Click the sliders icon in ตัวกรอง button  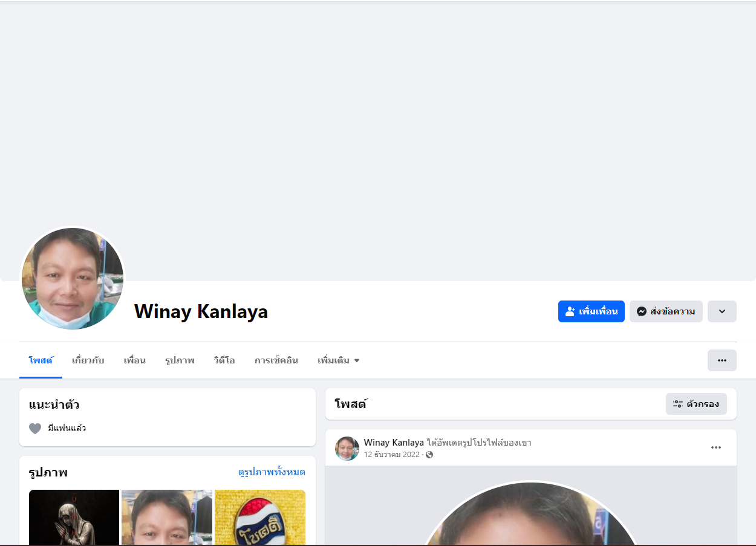point(678,404)
